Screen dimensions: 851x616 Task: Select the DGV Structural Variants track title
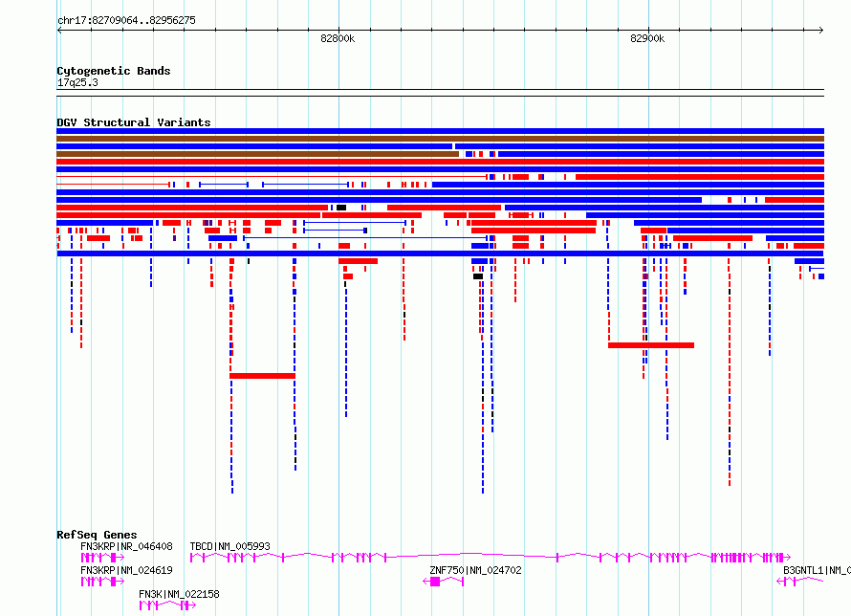pyautogui.click(x=134, y=122)
